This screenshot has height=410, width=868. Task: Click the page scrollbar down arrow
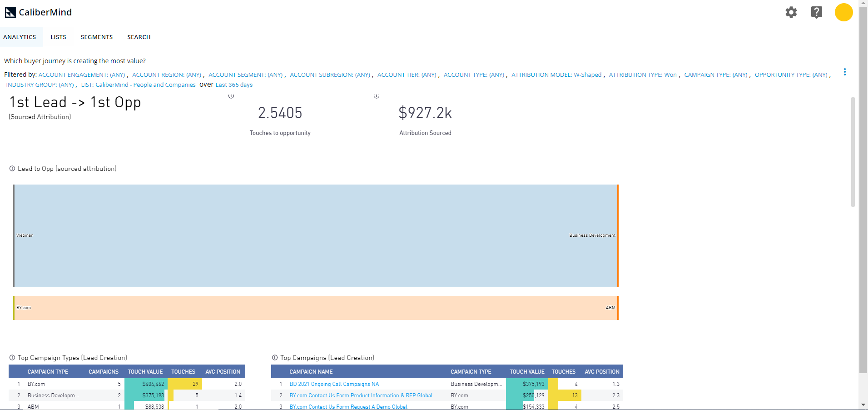[x=863, y=405]
